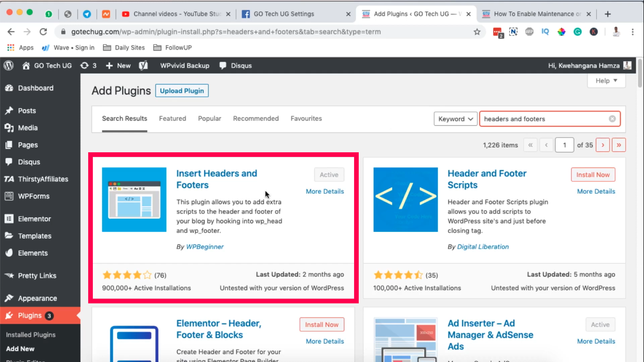Open a new browser tab

coord(608,14)
